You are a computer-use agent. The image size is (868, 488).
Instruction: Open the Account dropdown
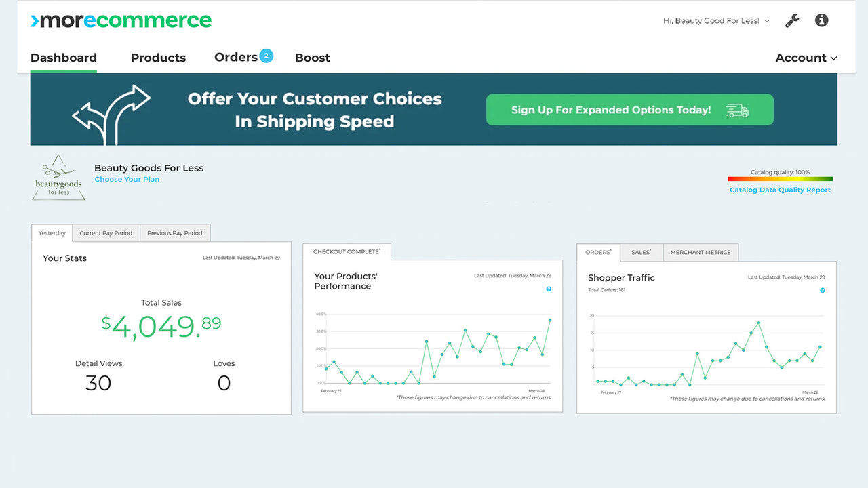806,58
